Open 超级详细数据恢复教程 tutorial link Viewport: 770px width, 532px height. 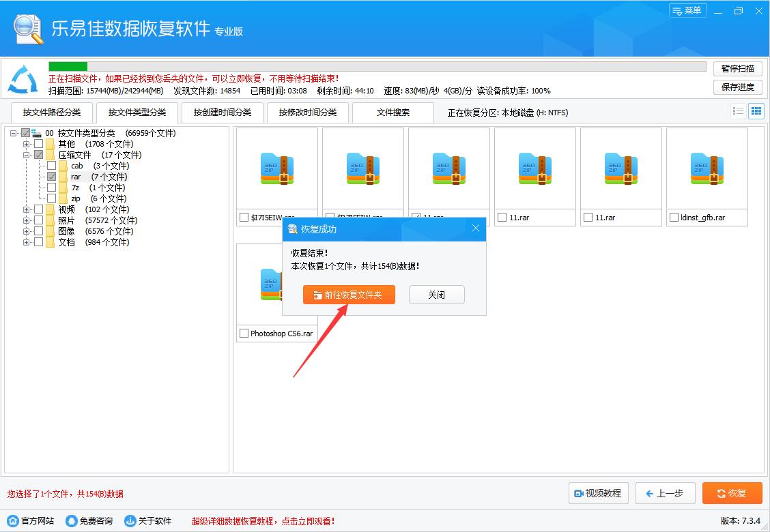(263, 520)
